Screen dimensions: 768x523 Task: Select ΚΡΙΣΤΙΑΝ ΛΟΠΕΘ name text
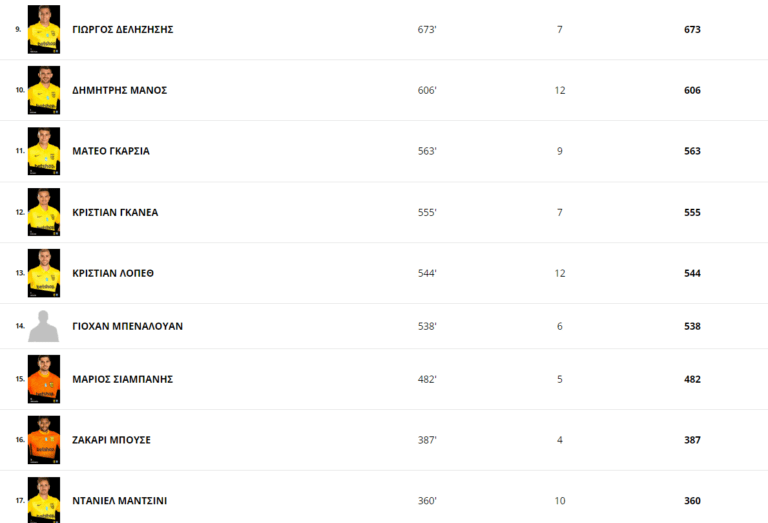pos(113,274)
